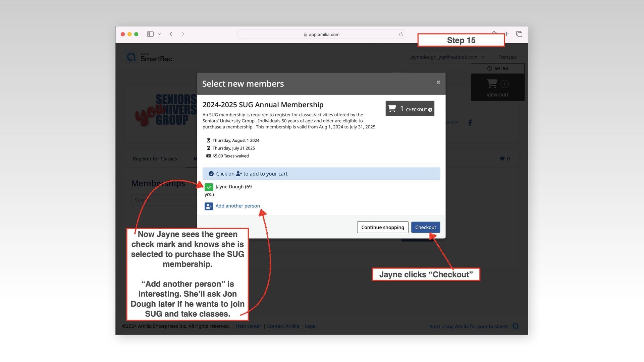Open View Cart in the header
Image resolution: width=644 pixels, height=362 pixels.
(x=497, y=87)
